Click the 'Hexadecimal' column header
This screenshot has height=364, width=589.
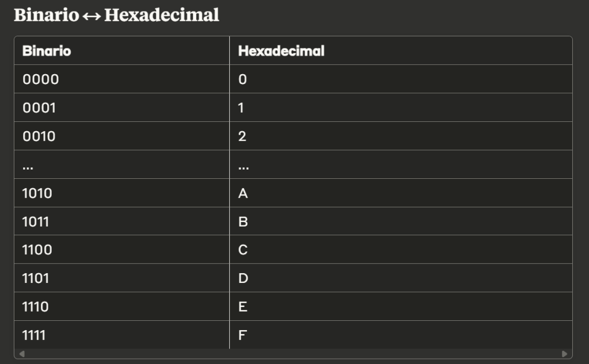282,51
